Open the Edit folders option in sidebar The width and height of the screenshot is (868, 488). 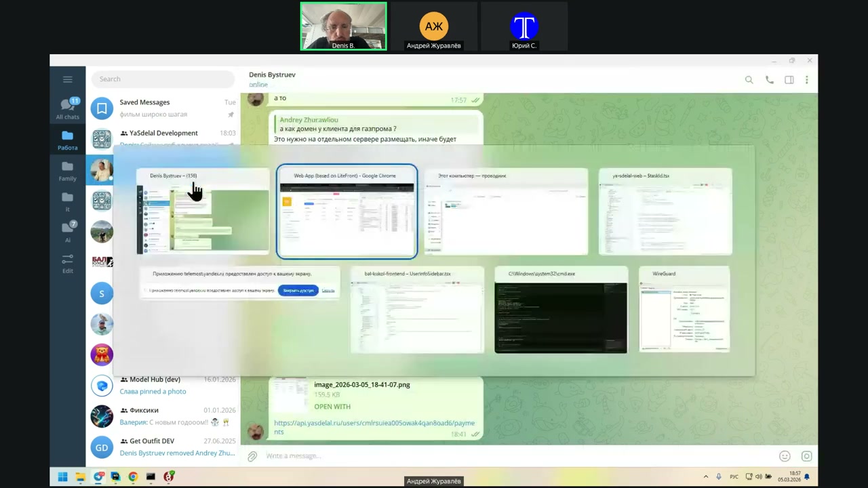(67, 263)
